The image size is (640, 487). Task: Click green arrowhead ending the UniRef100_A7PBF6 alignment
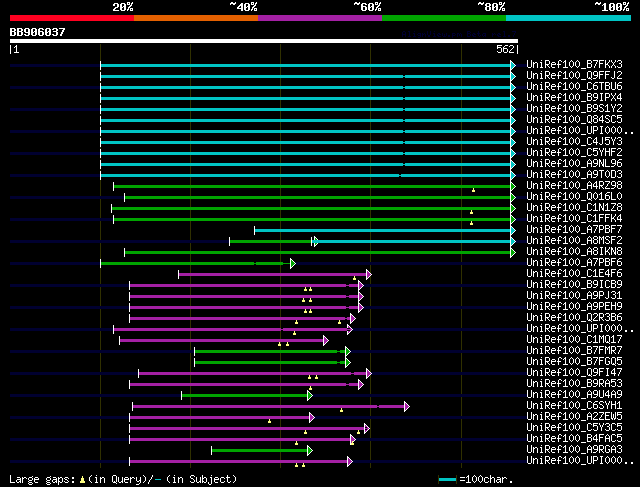tap(293, 264)
